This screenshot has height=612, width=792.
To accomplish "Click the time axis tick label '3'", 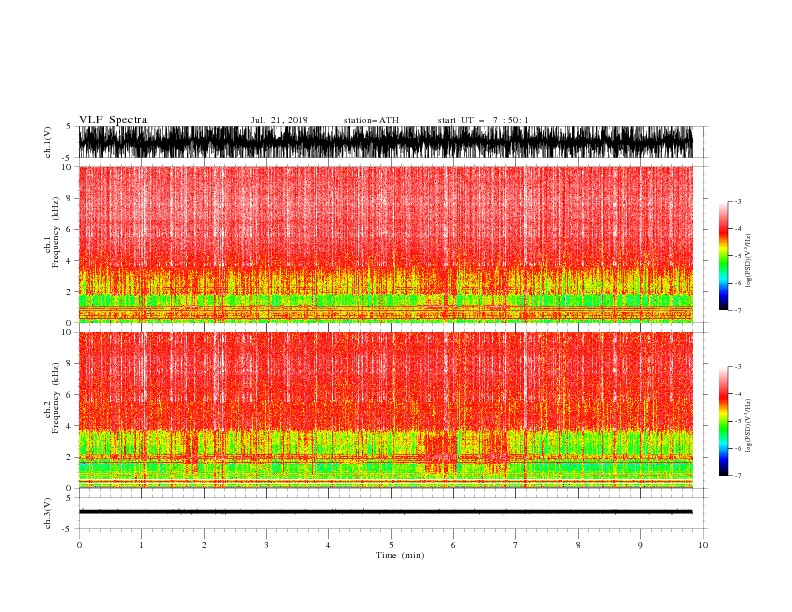I will (x=266, y=545).
